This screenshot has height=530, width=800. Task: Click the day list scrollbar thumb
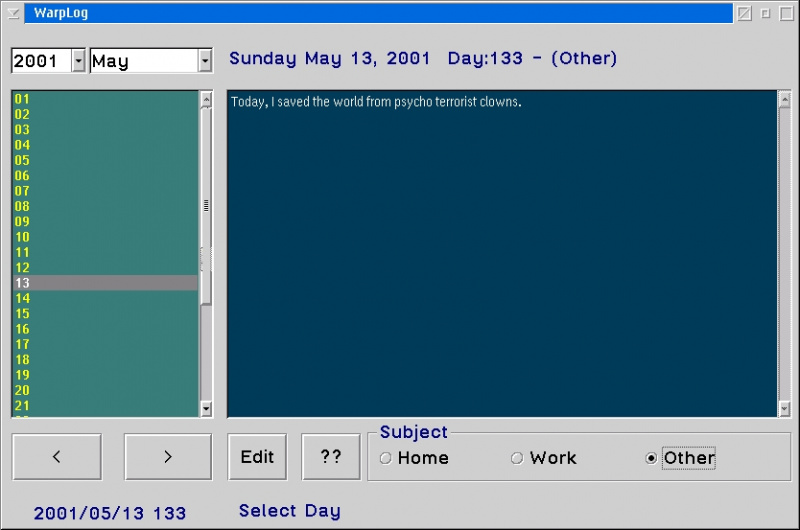[206, 206]
